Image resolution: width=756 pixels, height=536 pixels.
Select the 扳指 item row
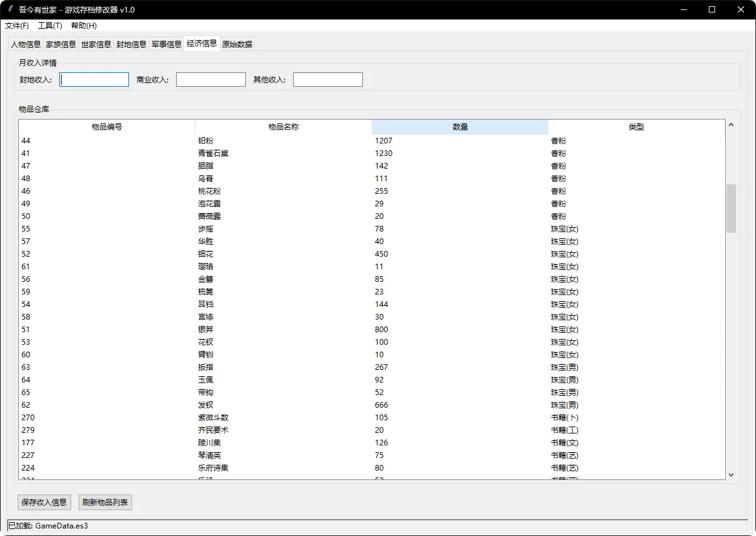tap(372, 367)
